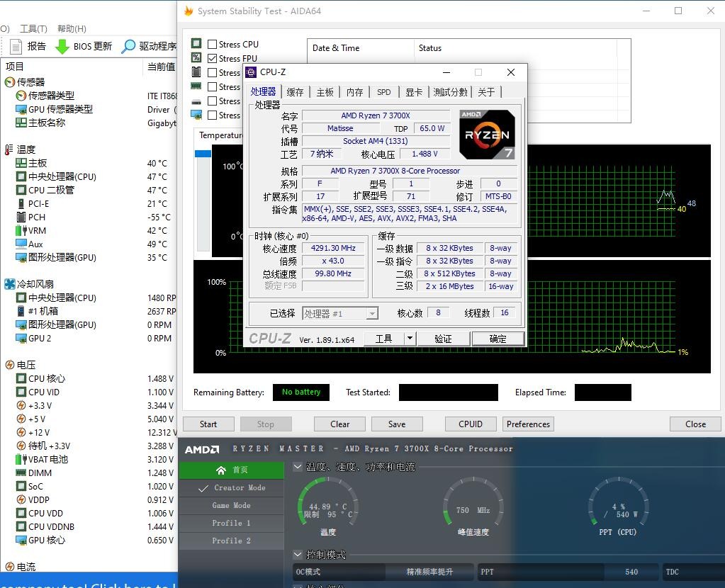This screenshot has width=725, height=588.
Task: Click the #1 机箱 chassis fan icon
Action: click(21, 310)
